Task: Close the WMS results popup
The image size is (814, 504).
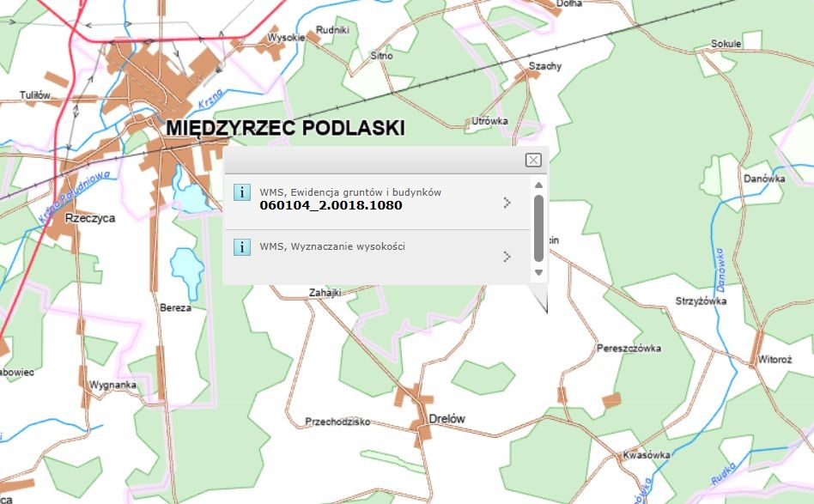Action: pos(534,160)
